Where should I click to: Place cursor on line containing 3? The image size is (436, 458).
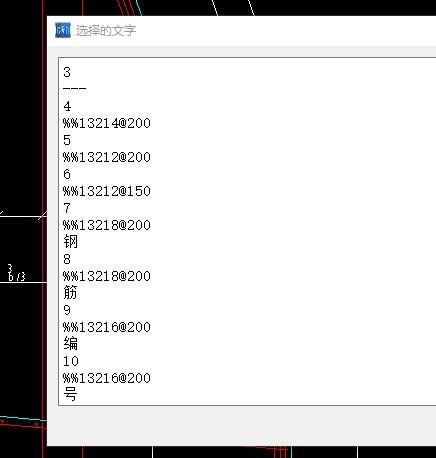(x=67, y=72)
